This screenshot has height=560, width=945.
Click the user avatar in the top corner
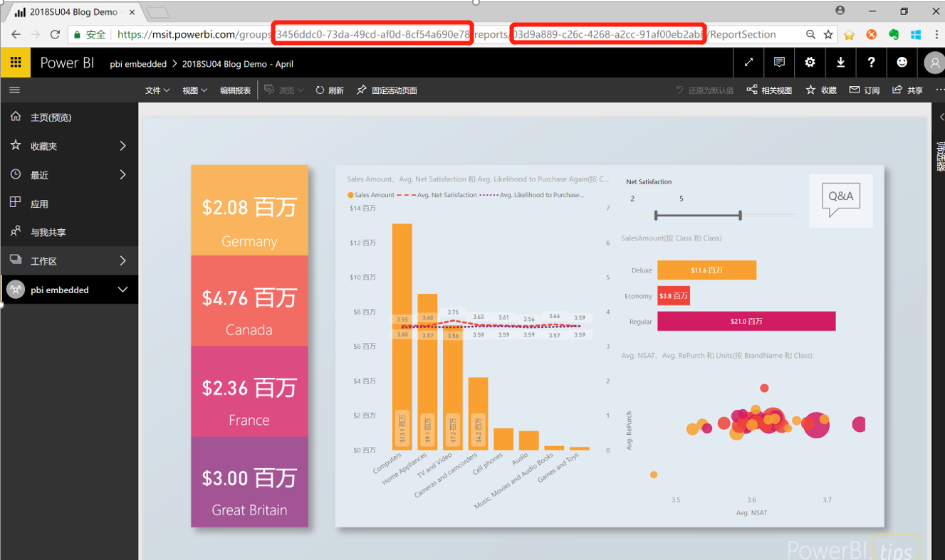(x=934, y=63)
